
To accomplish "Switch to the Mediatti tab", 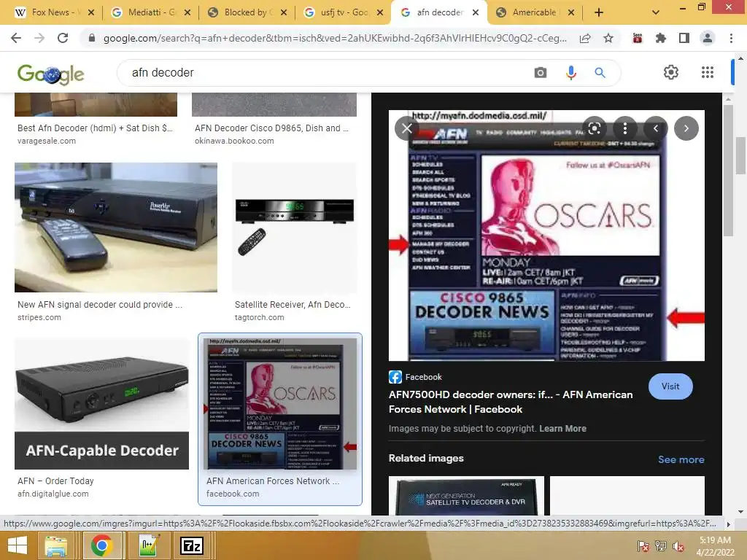I will (x=144, y=12).
